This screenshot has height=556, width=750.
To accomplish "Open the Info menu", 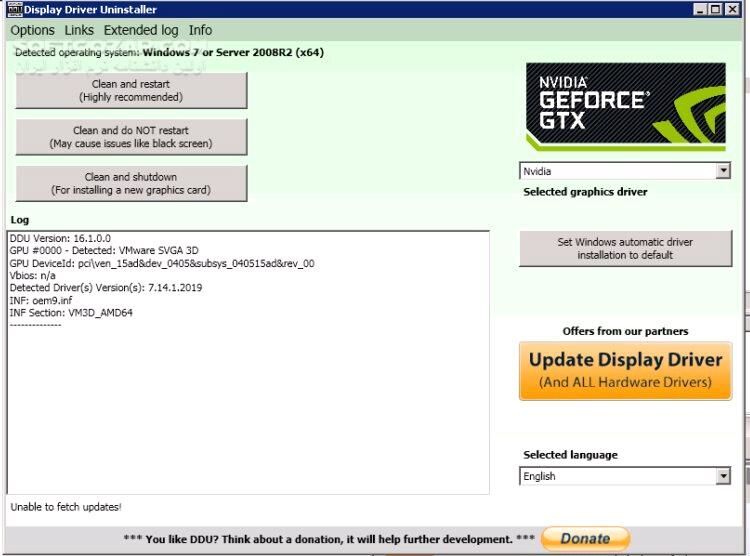I will click(200, 30).
